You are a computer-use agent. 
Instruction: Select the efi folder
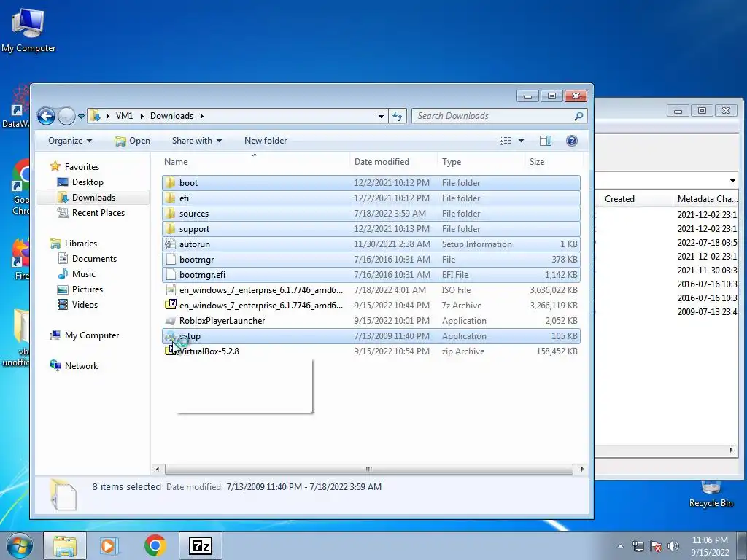click(371, 198)
